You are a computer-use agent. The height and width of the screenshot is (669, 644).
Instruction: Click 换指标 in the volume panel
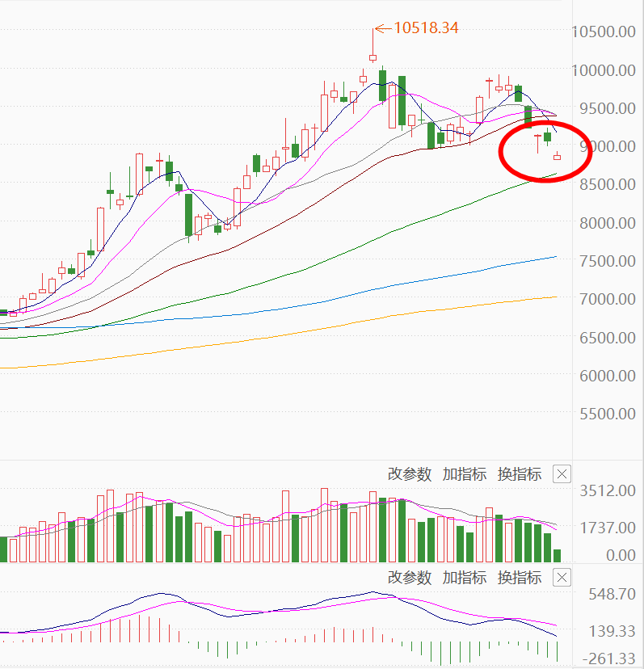point(520,474)
